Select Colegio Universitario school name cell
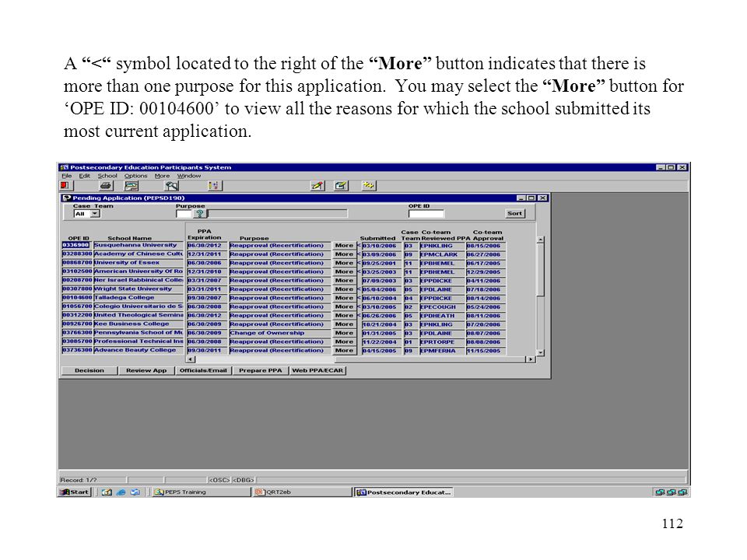747x560 pixels. click(x=139, y=306)
